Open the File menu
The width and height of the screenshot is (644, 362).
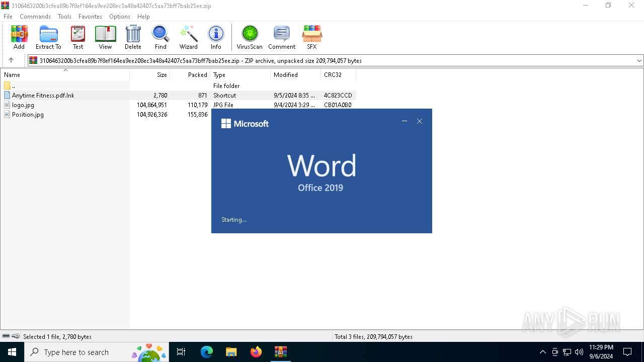[8, 17]
